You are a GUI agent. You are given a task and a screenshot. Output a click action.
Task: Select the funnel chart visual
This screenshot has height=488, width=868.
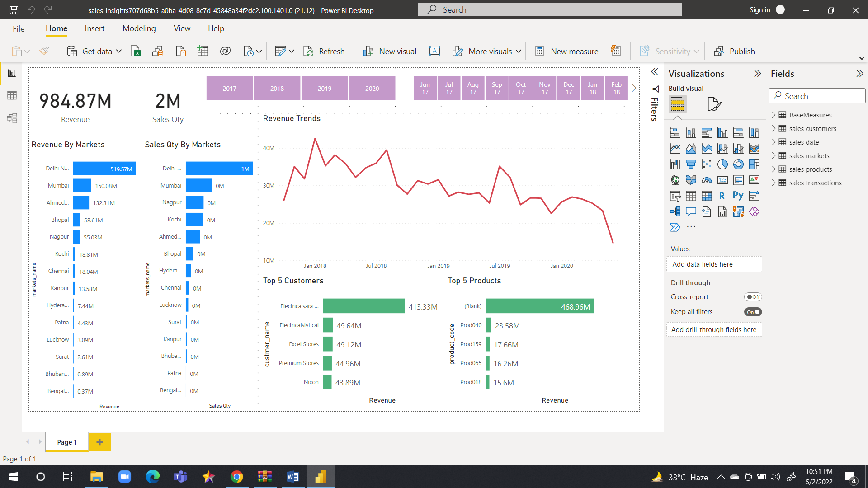(691, 164)
